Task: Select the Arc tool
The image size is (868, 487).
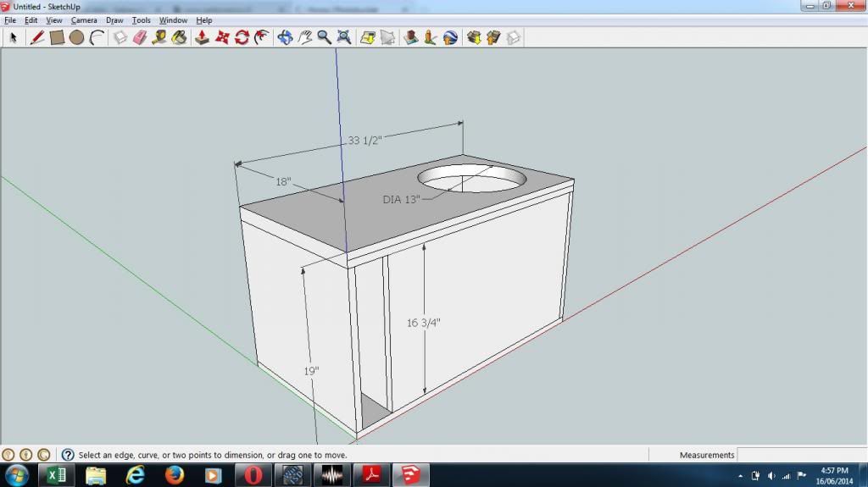Action: pyautogui.click(x=97, y=37)
